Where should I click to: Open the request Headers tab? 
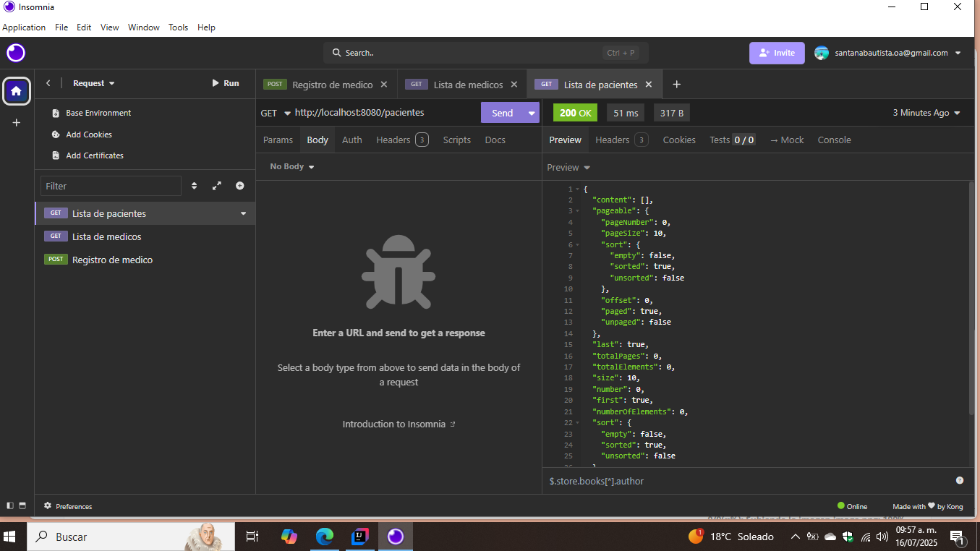click(x=402, y=140)
